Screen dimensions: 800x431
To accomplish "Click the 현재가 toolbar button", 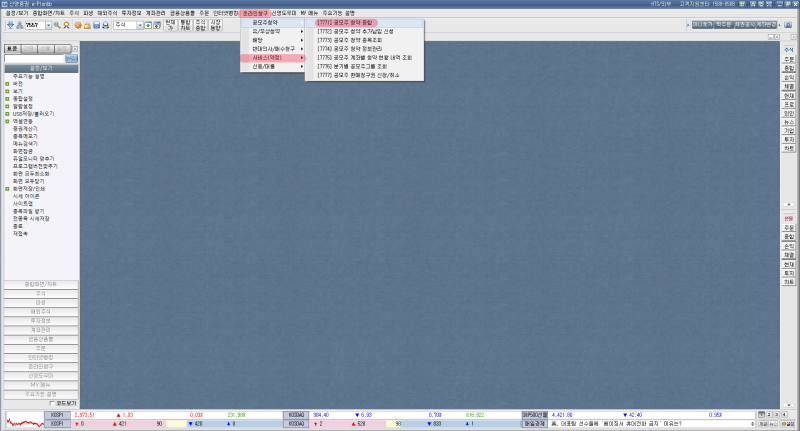I will tap(170, 25).
